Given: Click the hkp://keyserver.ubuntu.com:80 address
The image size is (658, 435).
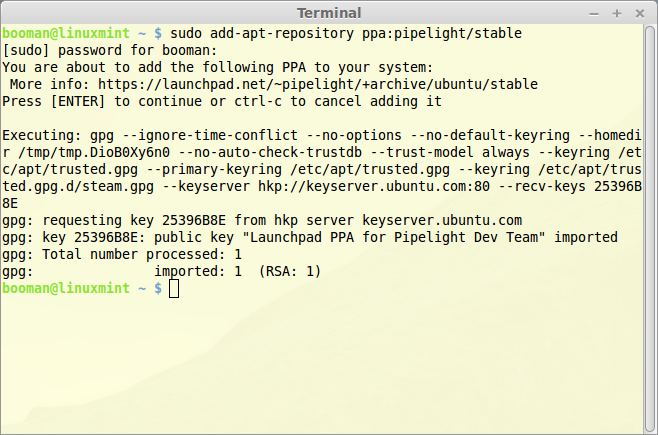Looking at the screenshot, I should [373, 186].
